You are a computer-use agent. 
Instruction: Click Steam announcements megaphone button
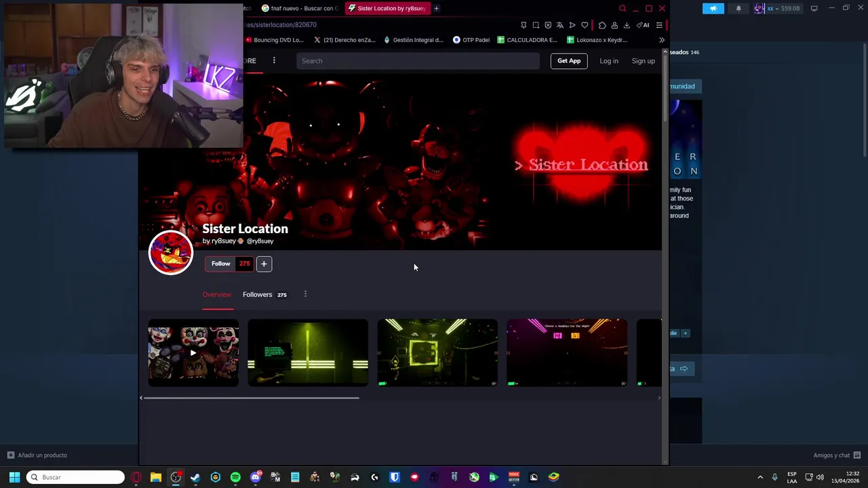coord(713,8)
